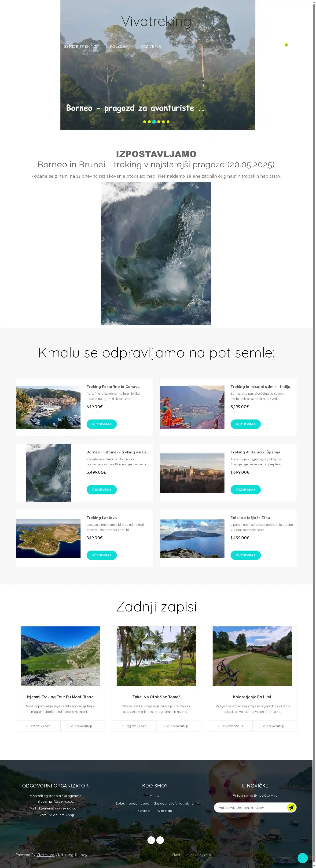Open the SENIOR TREKINGI menu

click(81, 47)
